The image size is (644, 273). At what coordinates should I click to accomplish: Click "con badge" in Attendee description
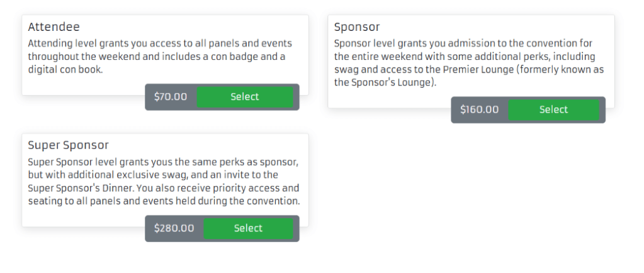(x=242, y=57)
